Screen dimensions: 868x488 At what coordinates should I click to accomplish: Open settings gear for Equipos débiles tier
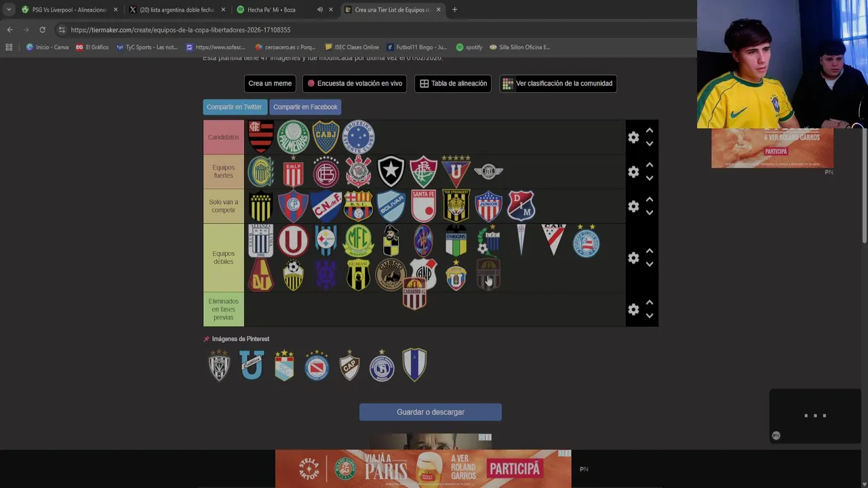(633, 258)
